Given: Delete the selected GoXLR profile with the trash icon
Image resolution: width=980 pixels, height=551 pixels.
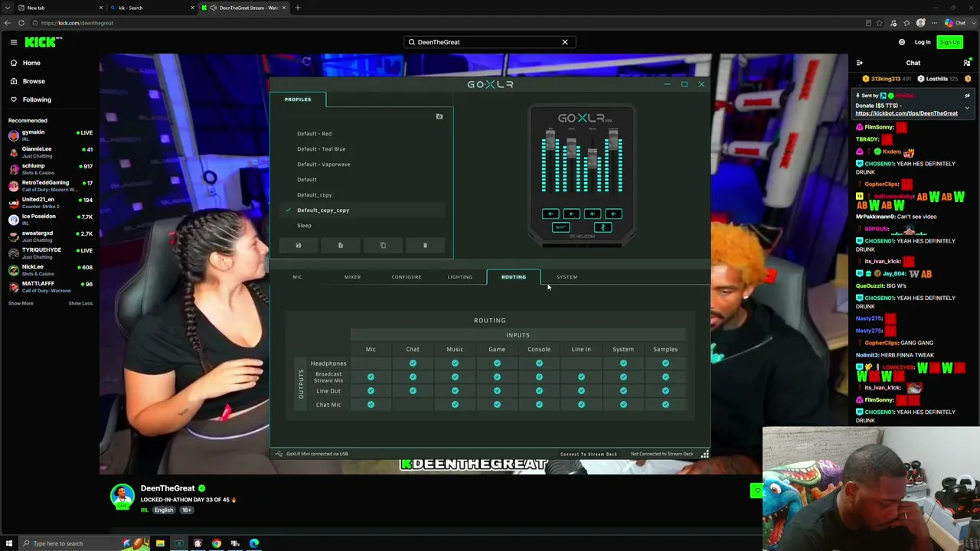Looking at the screenshot, I should 425,246.
